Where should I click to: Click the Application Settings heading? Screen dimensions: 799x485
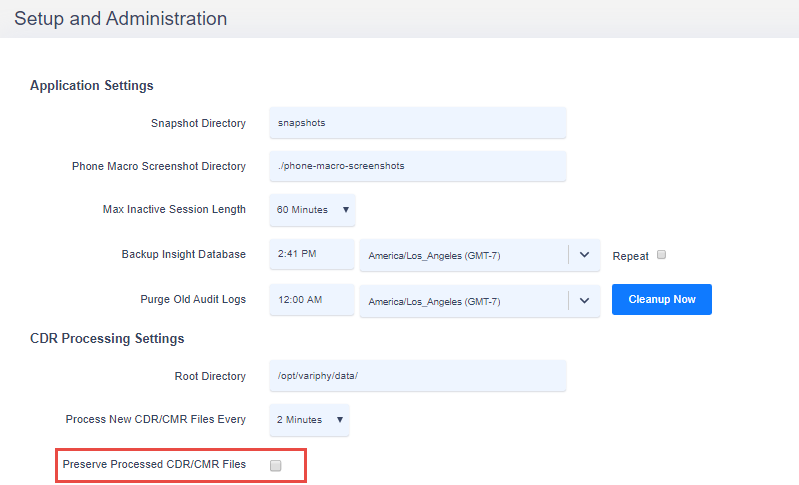coord(92,86)
